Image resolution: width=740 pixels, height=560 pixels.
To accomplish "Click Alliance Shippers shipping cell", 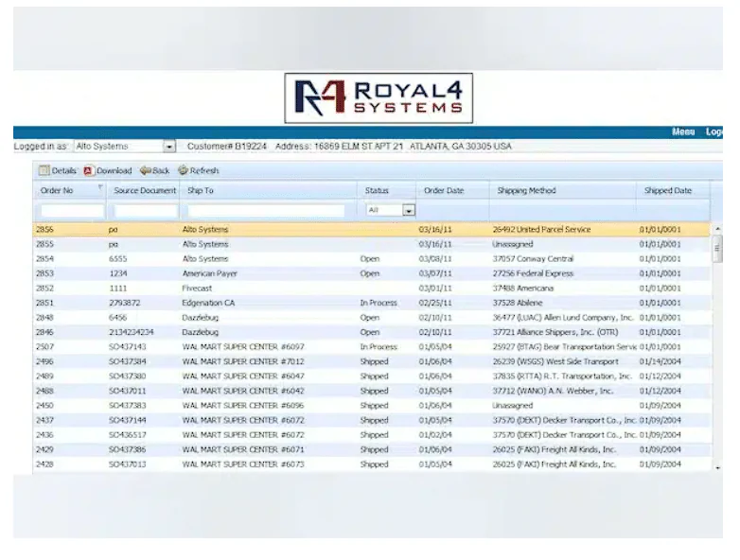I will tap(555, 332).
